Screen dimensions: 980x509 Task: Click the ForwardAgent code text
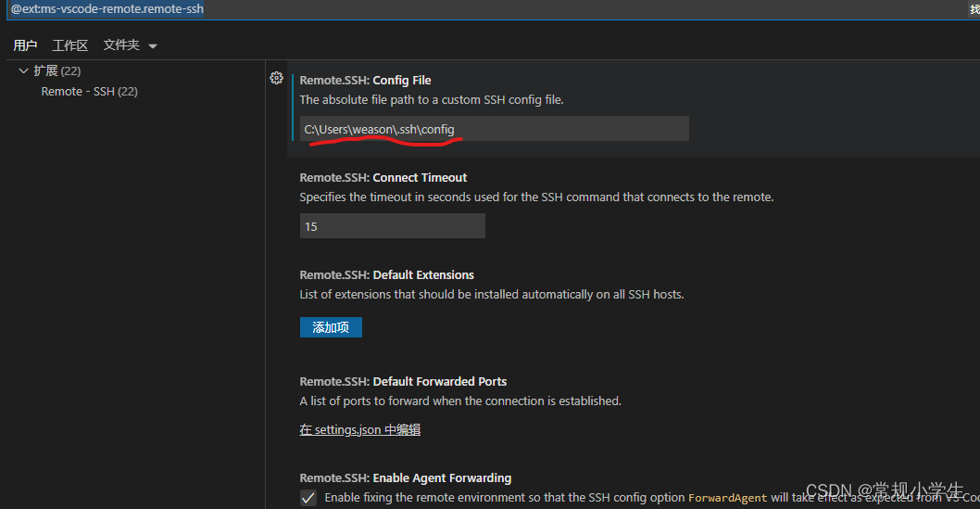tap(727, 498)
